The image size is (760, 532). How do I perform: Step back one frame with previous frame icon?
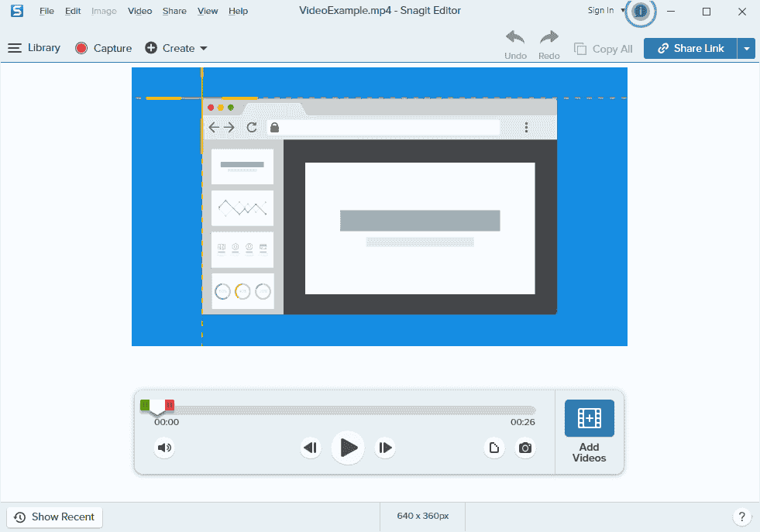click(310, 448)
